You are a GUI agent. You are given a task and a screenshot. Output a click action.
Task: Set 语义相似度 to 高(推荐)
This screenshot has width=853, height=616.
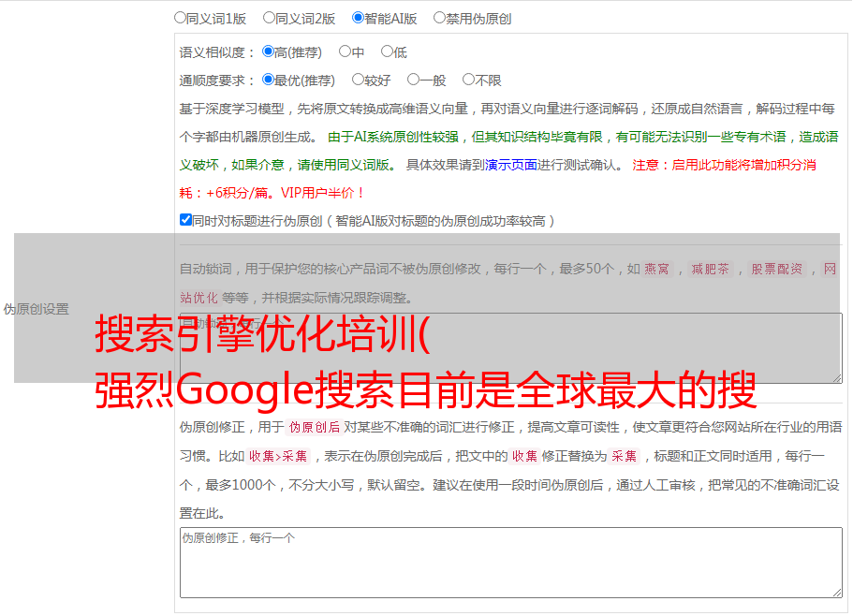pyautogui.click(x=268, y=51)
